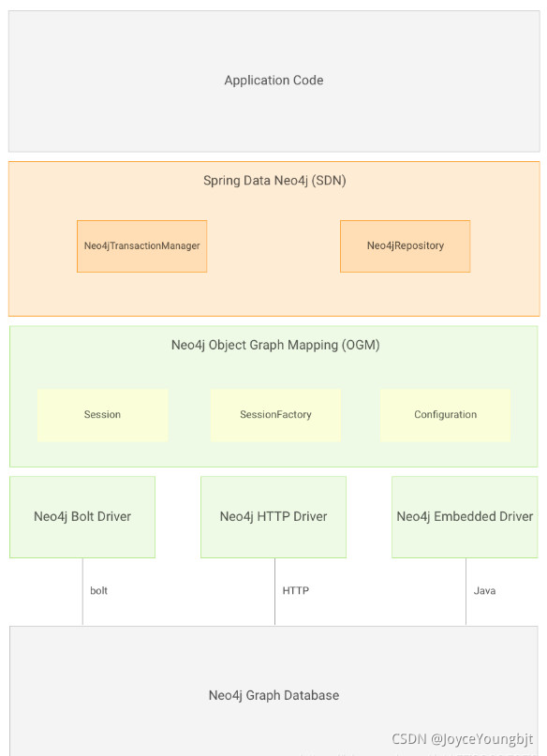Click the Neo4j HTTP Driver block

click(273, 517)
